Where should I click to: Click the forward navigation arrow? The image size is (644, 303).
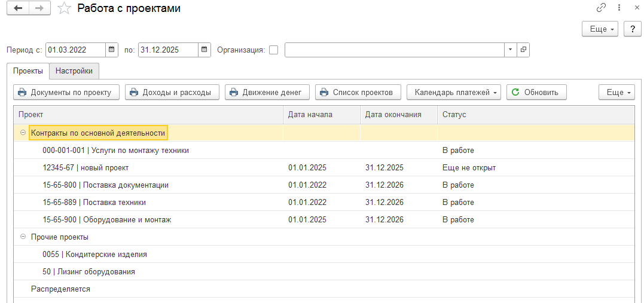coord(39,8)
